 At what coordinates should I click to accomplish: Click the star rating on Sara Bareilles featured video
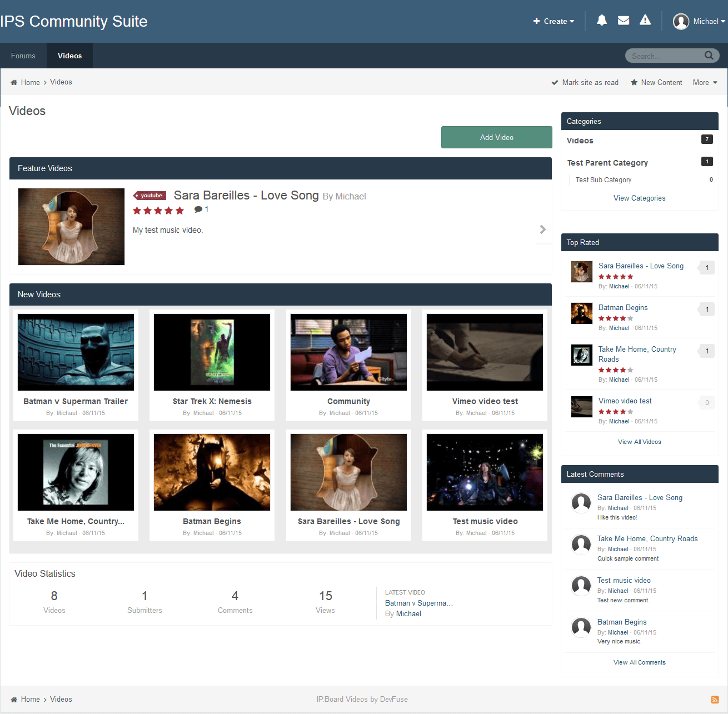coord(158,211)
